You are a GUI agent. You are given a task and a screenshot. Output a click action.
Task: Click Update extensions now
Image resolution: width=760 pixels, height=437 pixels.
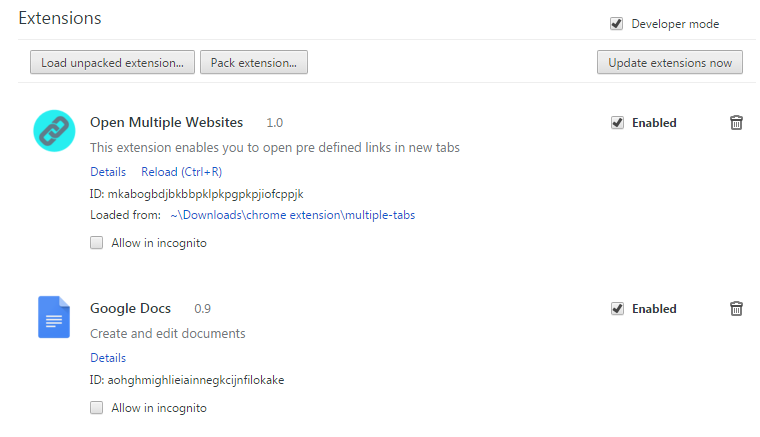[670, 63]
